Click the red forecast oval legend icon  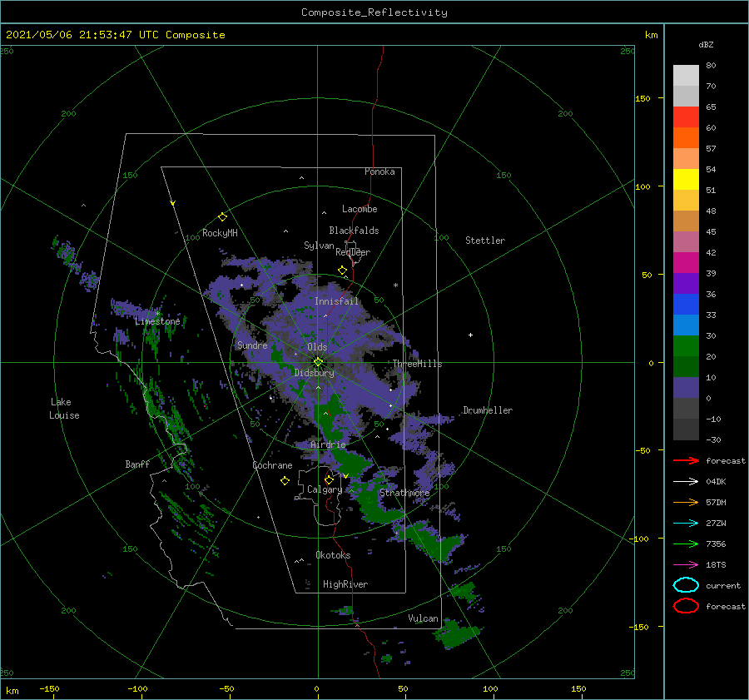686,606
